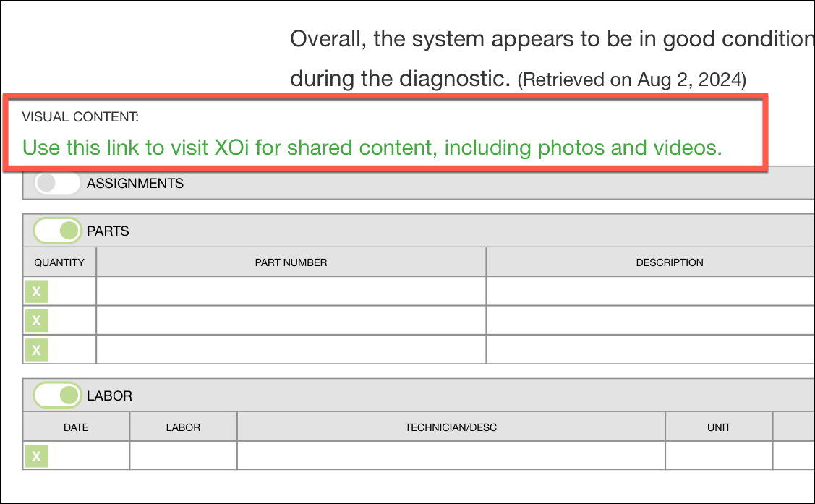Click the Labor column input cell
The height and width of the screenshot is (504, 815).
[183, 456]
